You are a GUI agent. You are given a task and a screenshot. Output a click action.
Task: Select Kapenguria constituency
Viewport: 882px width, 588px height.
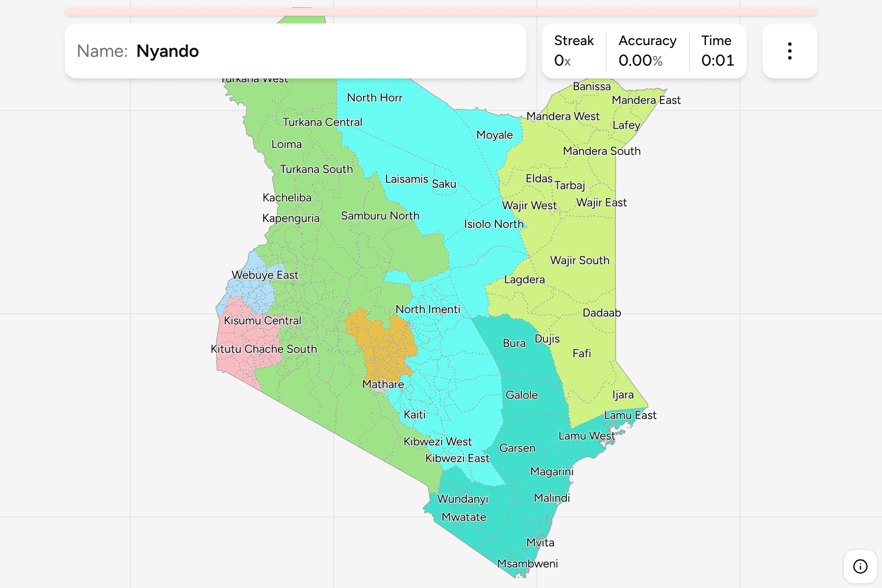point(291,218)
